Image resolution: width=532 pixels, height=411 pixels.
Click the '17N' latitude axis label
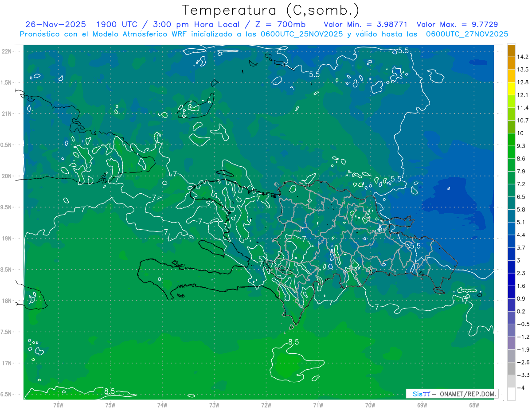7,364
